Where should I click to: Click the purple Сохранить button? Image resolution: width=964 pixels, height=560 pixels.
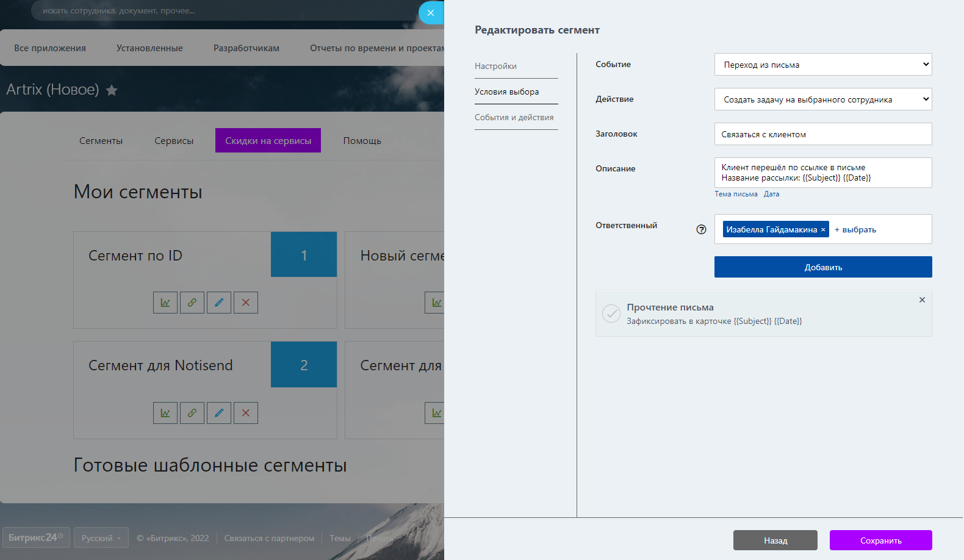(x=880, y=540)
